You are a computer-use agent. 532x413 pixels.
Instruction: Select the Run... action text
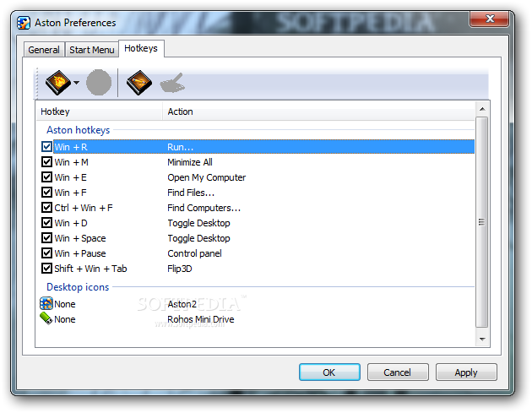pyautogui.click(x=180, y=147)
